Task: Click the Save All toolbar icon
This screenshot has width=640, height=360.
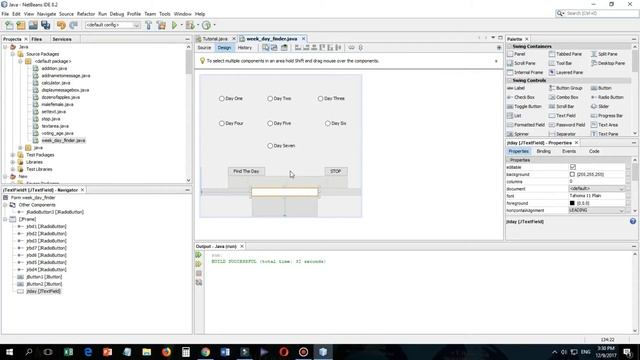Action: [45, 25]
